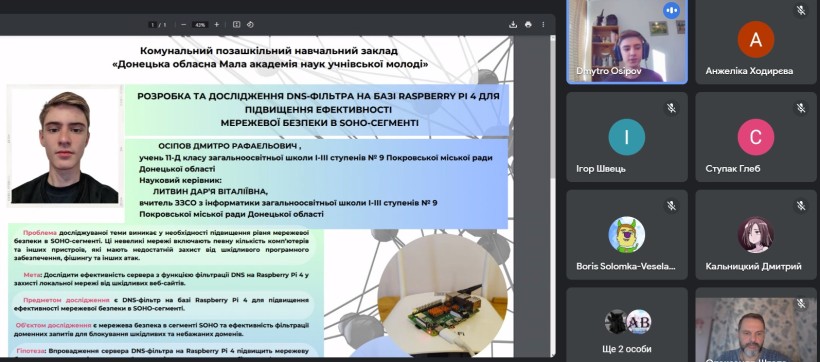Screen dimensions: 820x362
Task: Open the PDF viewer more actions menu
Action: coord(543,25)
